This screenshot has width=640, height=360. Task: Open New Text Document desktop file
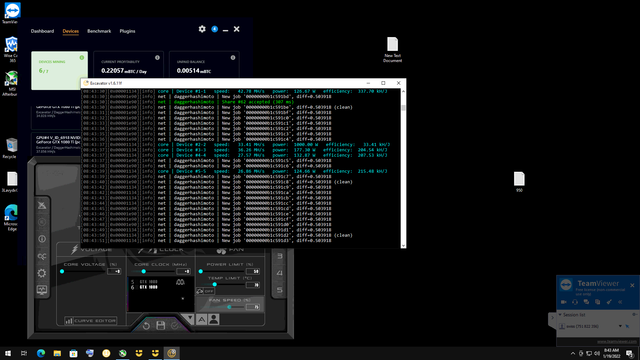392,50
